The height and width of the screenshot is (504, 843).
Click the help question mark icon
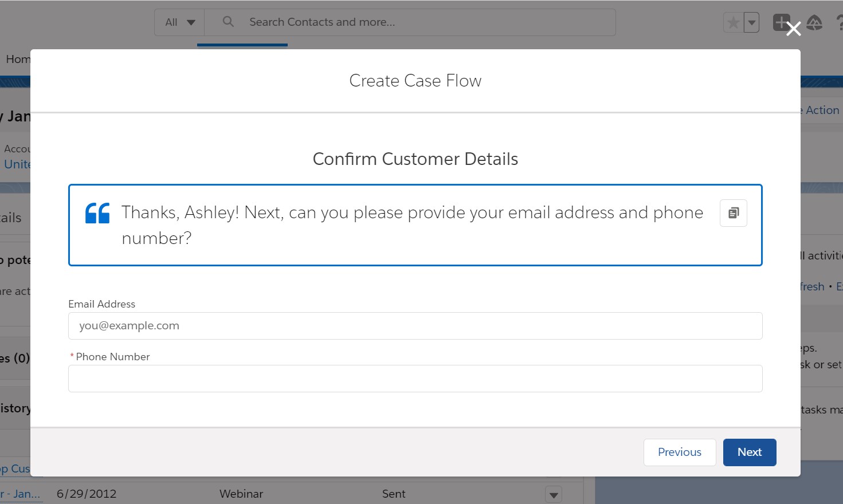(x=839, y=23)
